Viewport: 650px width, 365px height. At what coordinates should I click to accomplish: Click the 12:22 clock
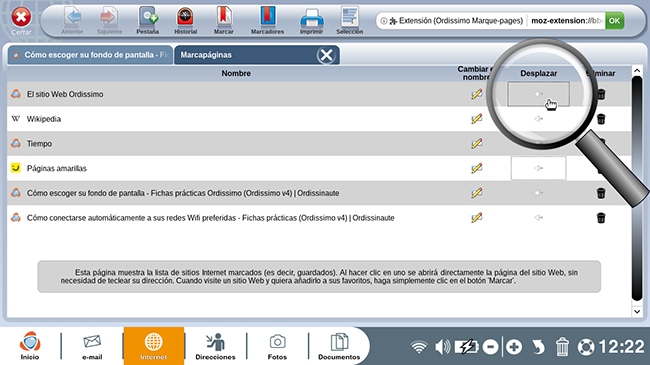pyautogui.click(x=621, y=347)
